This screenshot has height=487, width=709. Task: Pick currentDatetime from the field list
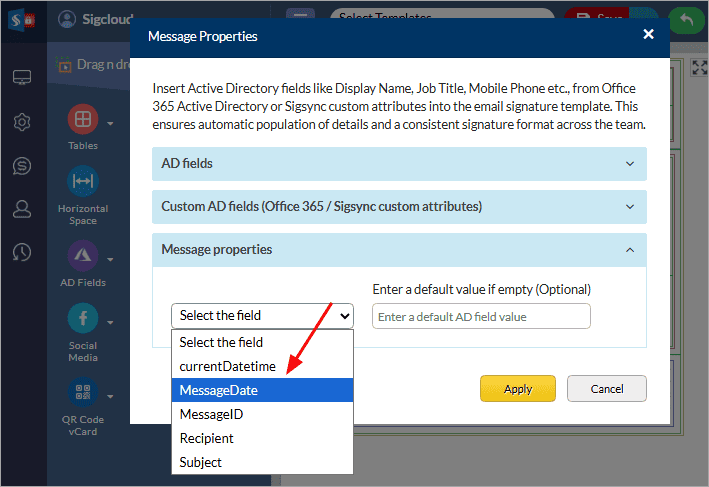(262, 366)
